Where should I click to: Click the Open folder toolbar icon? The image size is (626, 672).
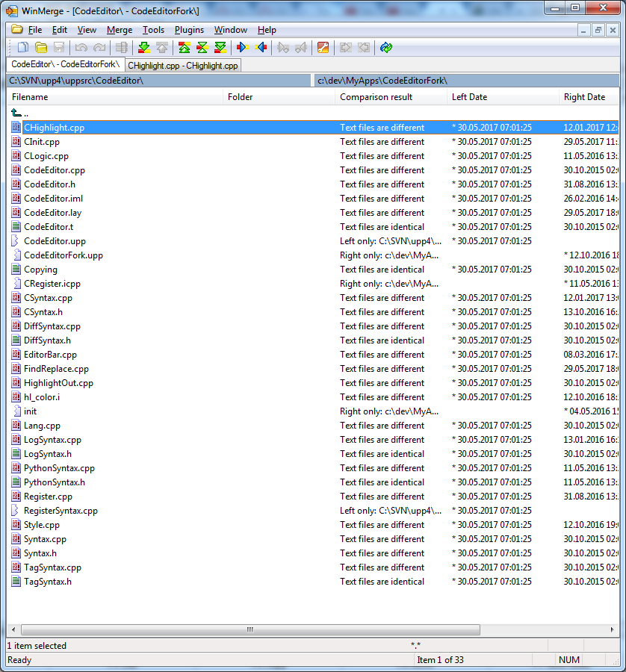click(41, 48)
